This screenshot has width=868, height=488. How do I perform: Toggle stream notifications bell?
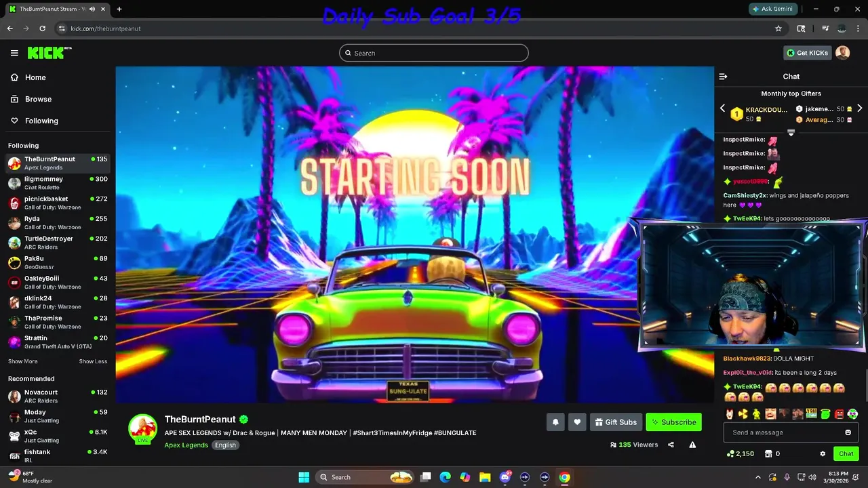coord(555,422)
